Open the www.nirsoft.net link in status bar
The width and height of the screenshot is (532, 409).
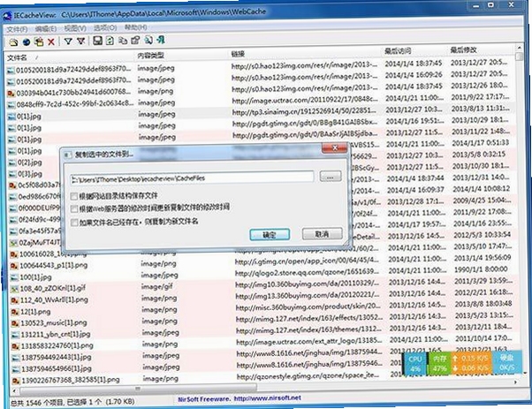pos(268,398)
